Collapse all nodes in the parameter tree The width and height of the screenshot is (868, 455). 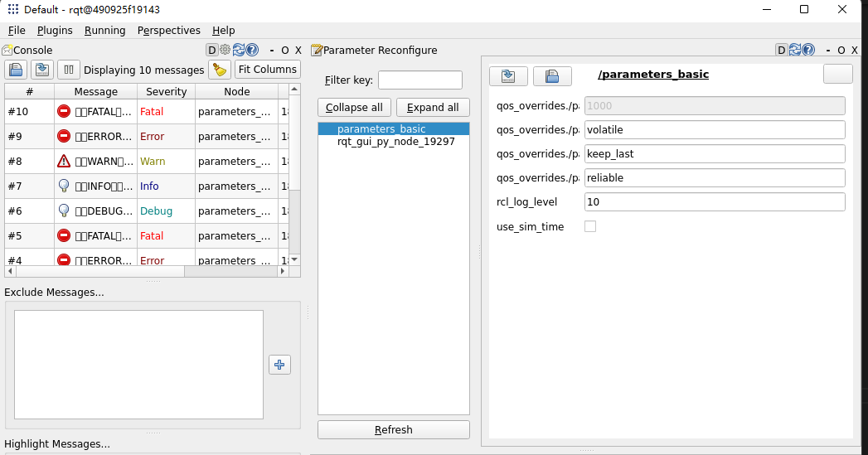pyautogui.click(x=354, y=108)
